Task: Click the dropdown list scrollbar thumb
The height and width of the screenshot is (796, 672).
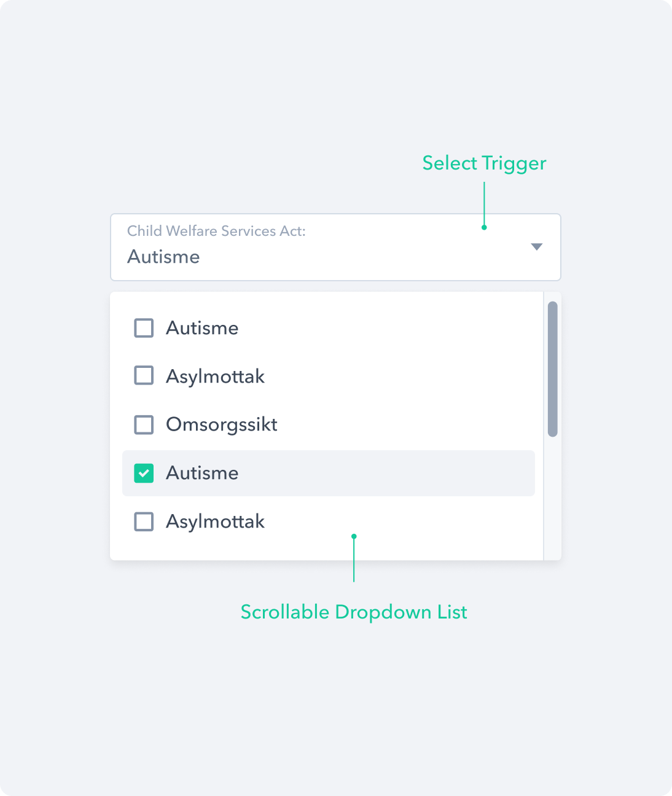Action: tap(553, 365)
